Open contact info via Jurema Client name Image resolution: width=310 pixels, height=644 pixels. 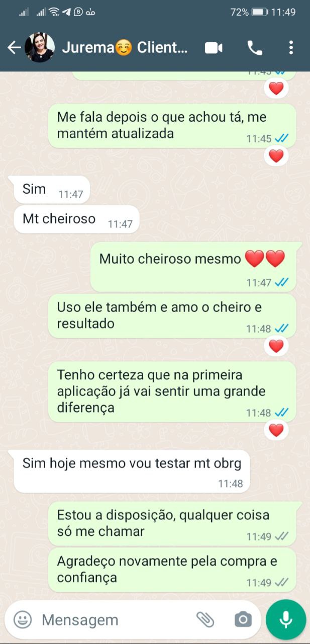coord(125,48)
